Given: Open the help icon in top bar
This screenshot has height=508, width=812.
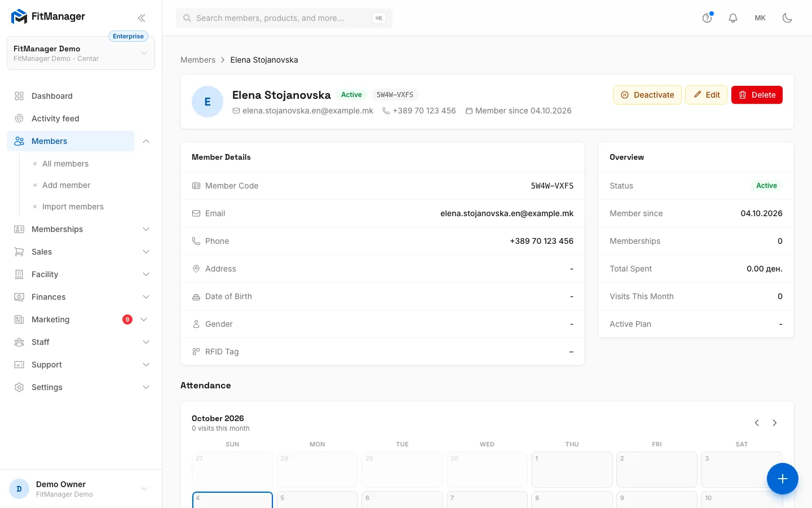Looking at the screenshot, I should 707,18.
